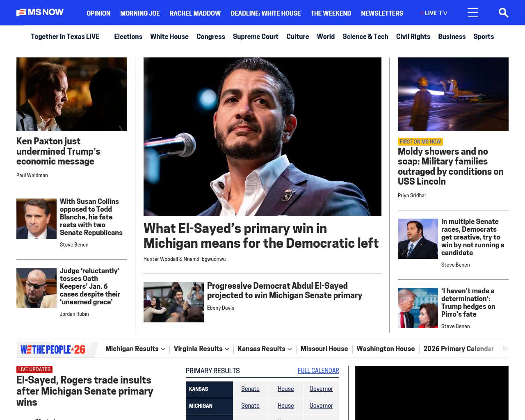The image size is (525, 420).
Task: Go to the Sports section
Action: [484, 37]
